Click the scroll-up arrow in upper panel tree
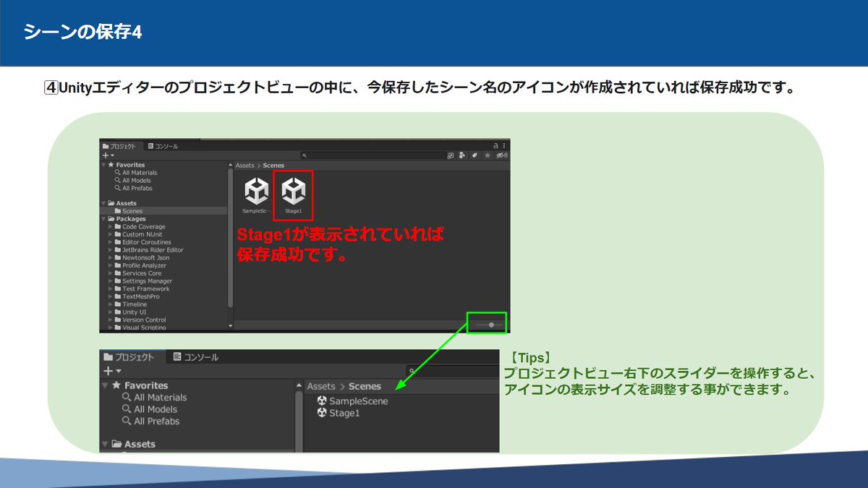Viewport: 868px width, 488px height. coord(231,165)
